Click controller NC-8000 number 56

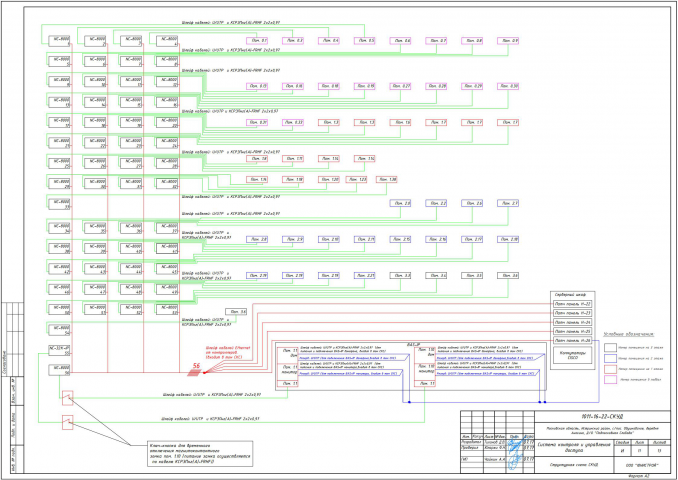[x=59, y=370]
